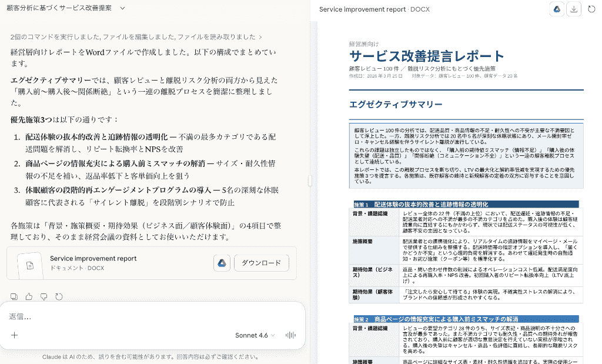602x364 pixels.
Task: Give thumbs up feedback
Action: coord(29,296)
